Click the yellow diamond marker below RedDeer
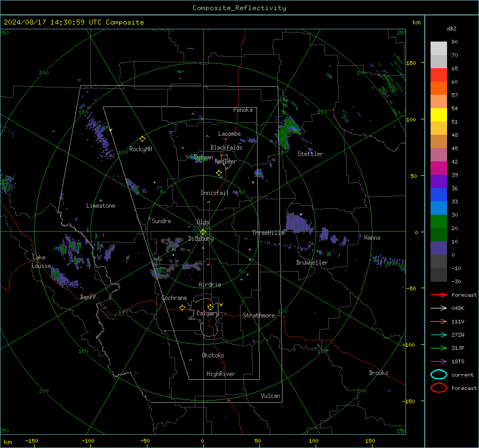Screen dimensions: 479x448 pyautogui.click(x=219, y=173)
